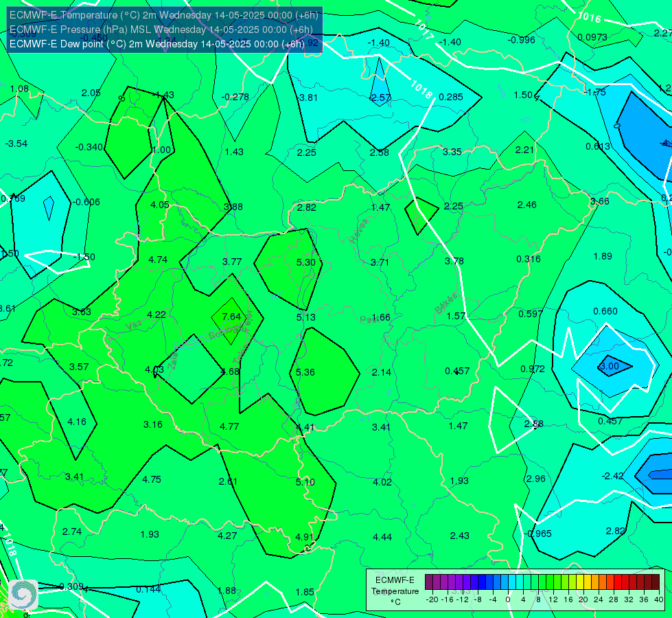Click the 0.597 temperature value
This screenshot has height=618, width=672.
[x=531, y=314]
